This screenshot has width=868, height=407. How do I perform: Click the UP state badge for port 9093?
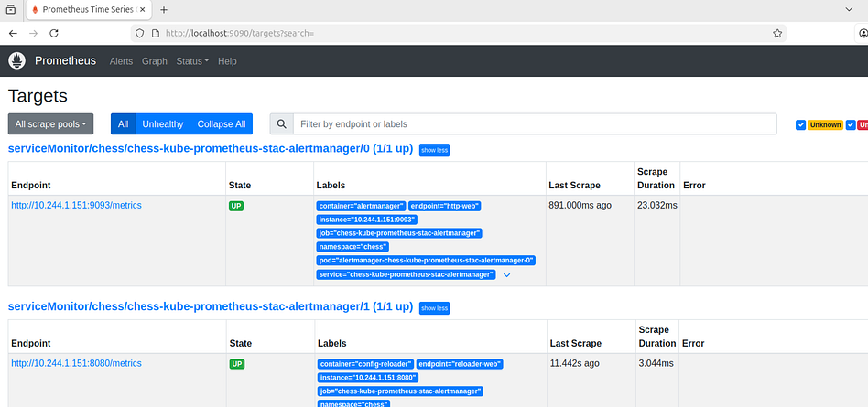tap(236, 206)
